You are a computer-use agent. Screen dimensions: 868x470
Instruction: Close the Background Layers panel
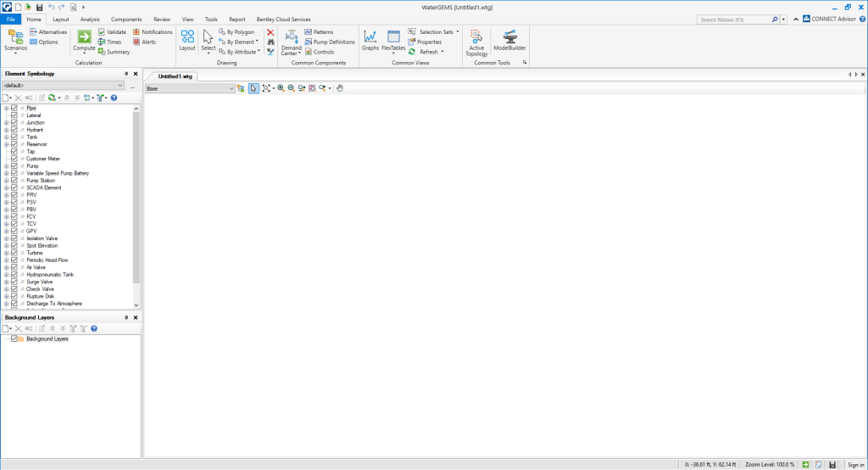[136, 317]
